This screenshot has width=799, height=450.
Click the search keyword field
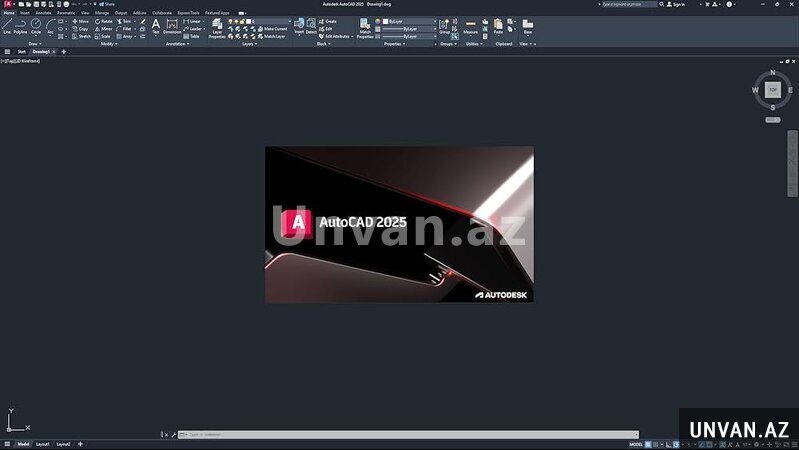pos(629,4)
